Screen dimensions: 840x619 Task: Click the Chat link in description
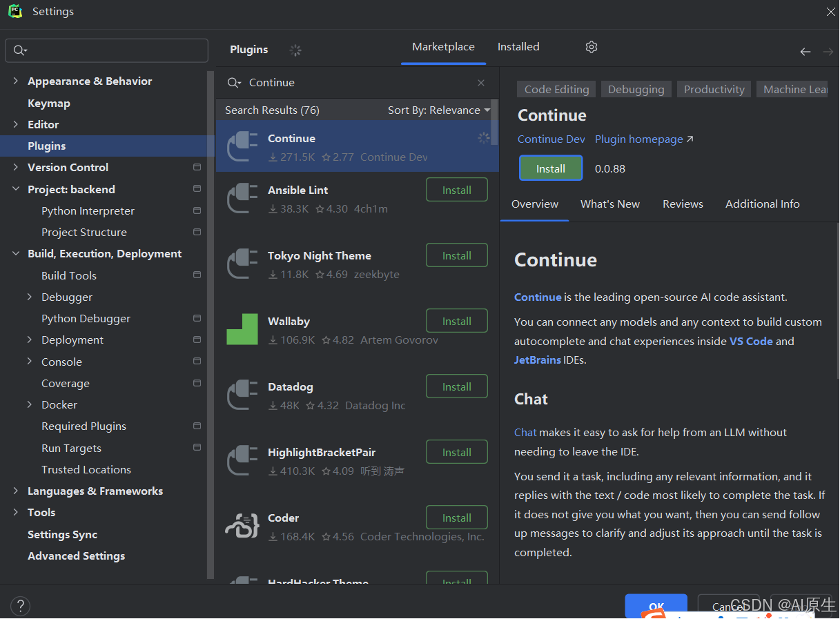[525, 433]
